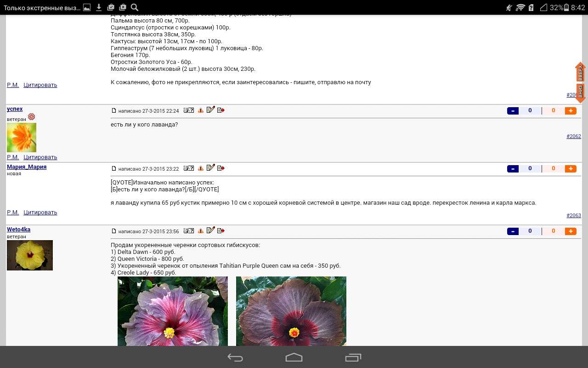Click reply arrow icon in Мария_Мария's post
Screen dimensions: 588x368
pyautogui.click(x=221, y=168)
